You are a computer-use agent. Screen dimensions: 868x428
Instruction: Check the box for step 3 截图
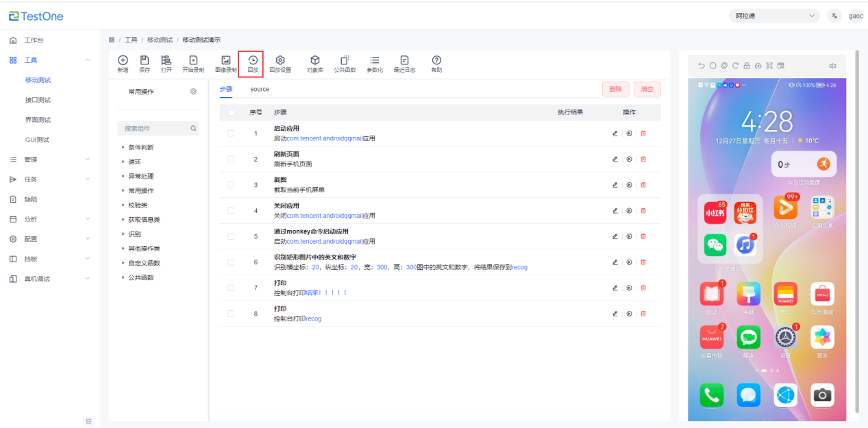tap(231, 185)
